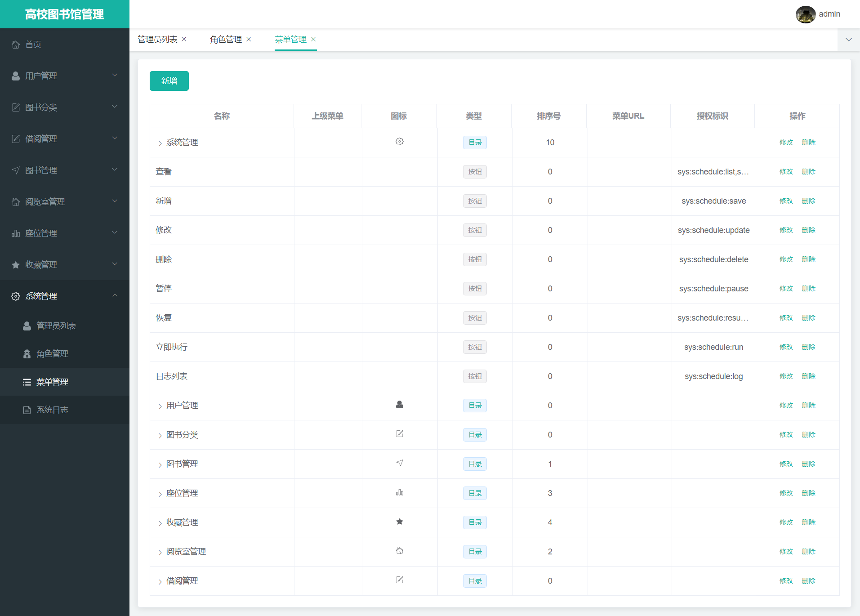
Task: Click 删除 for the 立即执行 row
Action: [809, 347]
